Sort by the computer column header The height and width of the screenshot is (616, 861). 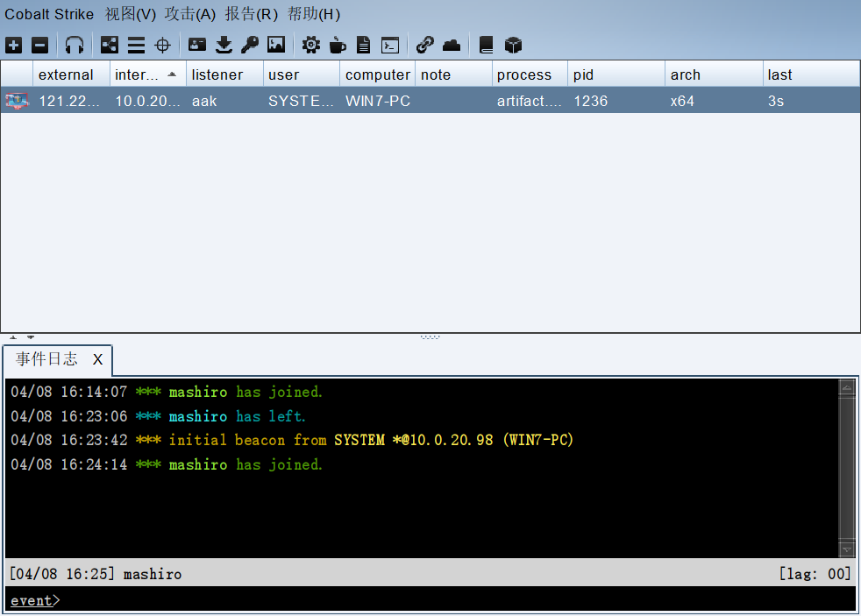tap(378, 74)
